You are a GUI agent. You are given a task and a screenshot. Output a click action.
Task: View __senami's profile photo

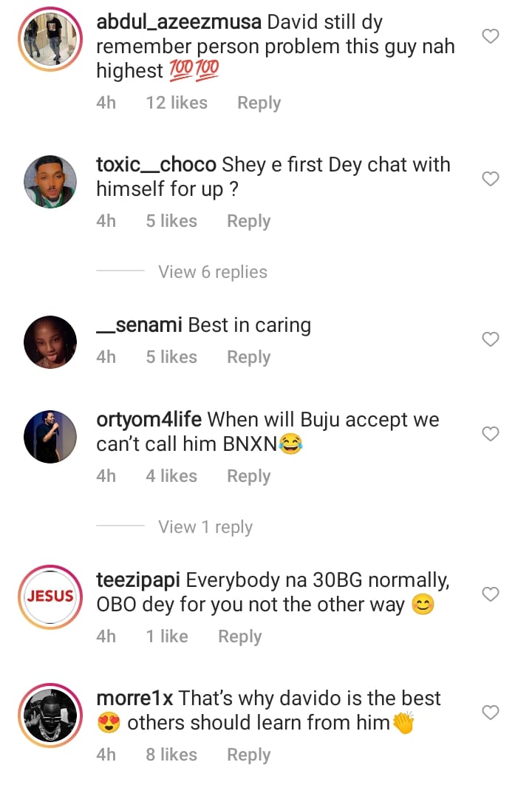(50, 342)
